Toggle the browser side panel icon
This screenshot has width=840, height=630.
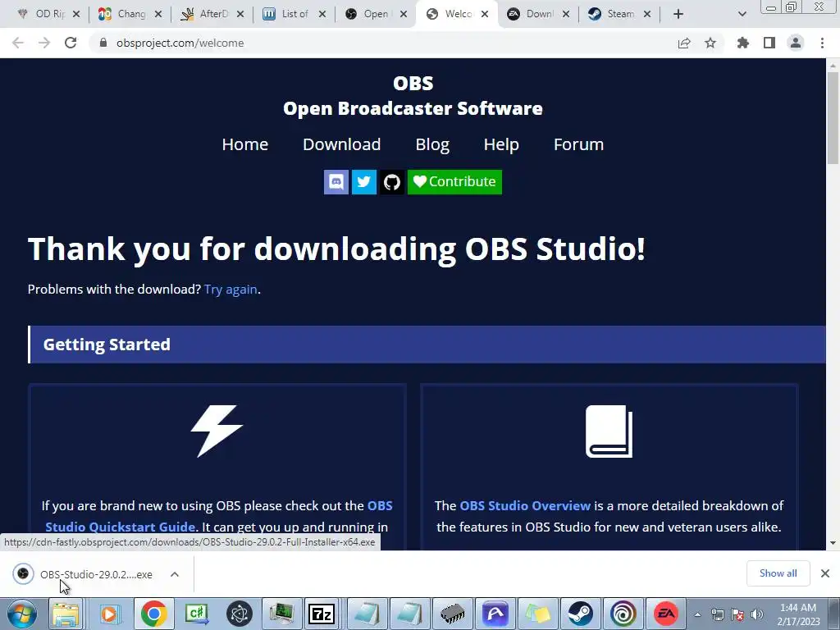coord(769,43)
